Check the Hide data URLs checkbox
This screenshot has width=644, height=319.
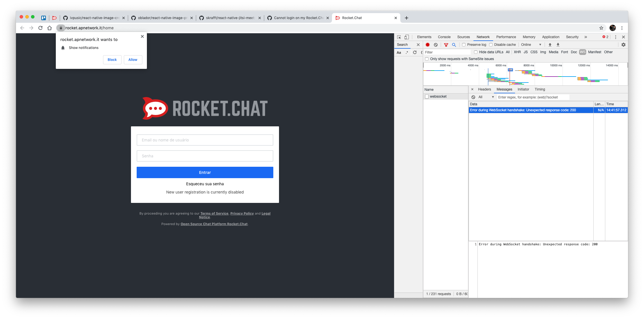[x=476, y=52]
